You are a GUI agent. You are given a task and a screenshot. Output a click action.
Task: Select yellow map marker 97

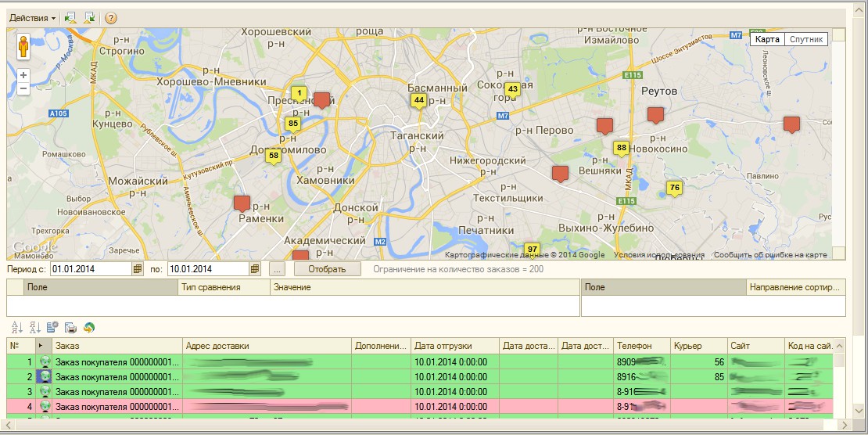pyautogui.click(x=532, y=250)
